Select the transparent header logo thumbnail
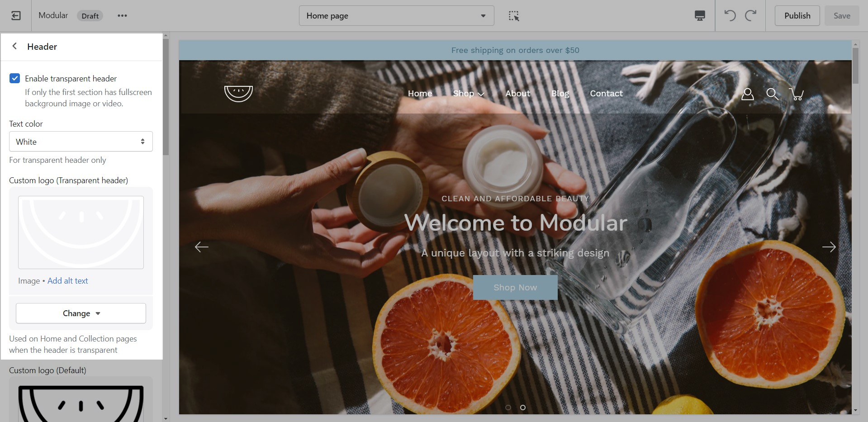 pyautogui.click(x=81, y=232)
